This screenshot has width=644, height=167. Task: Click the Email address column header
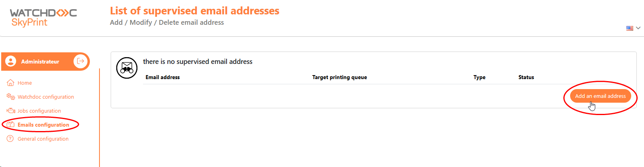click(x=163, y=77)
